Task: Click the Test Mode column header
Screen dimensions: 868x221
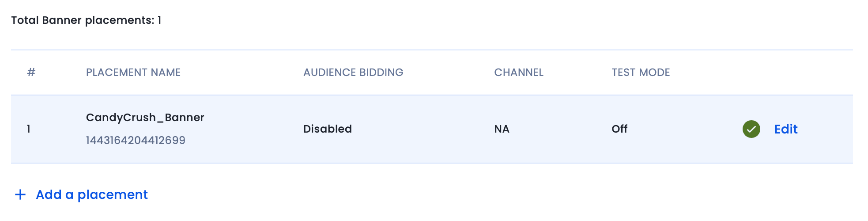Action: (x=641, y=72)
